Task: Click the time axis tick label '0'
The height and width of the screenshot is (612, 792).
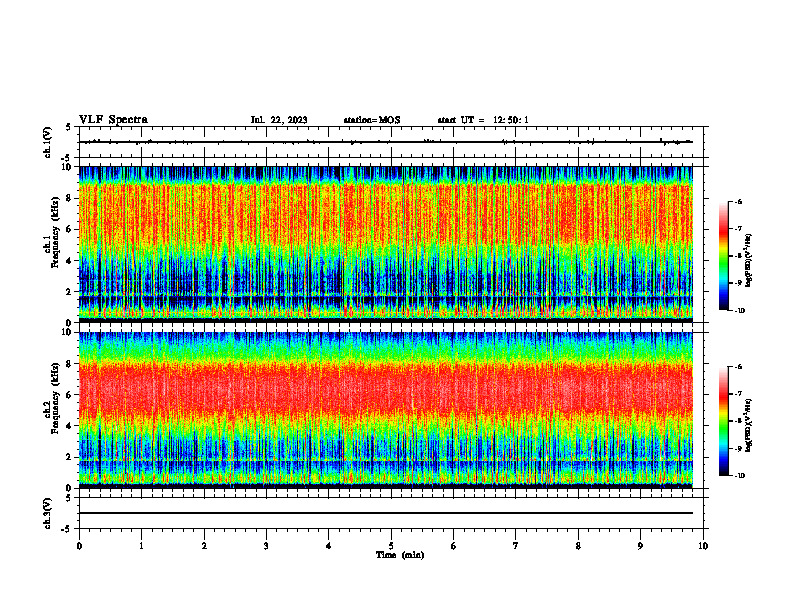Action: point(79,546)
